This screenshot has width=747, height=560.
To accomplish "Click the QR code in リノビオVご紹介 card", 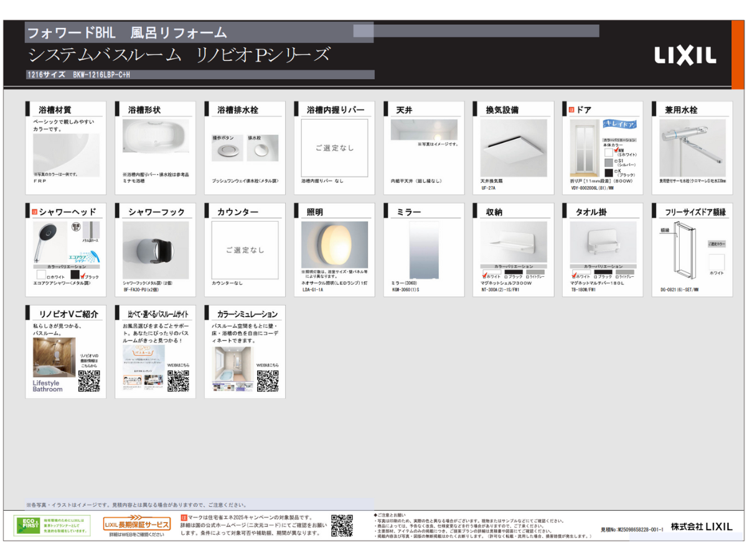I will click(89, 381).
